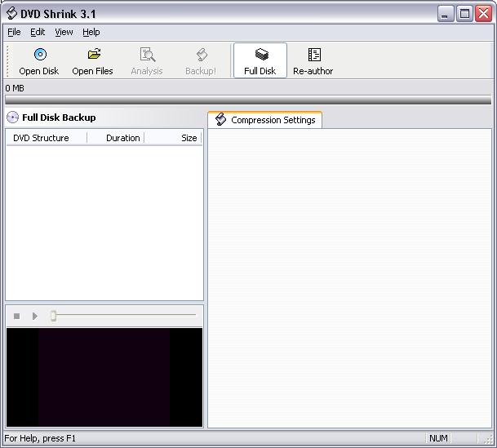Click the toolbar drag grip handle
This screenshot has height=448, width=497.
pos(7,61)
